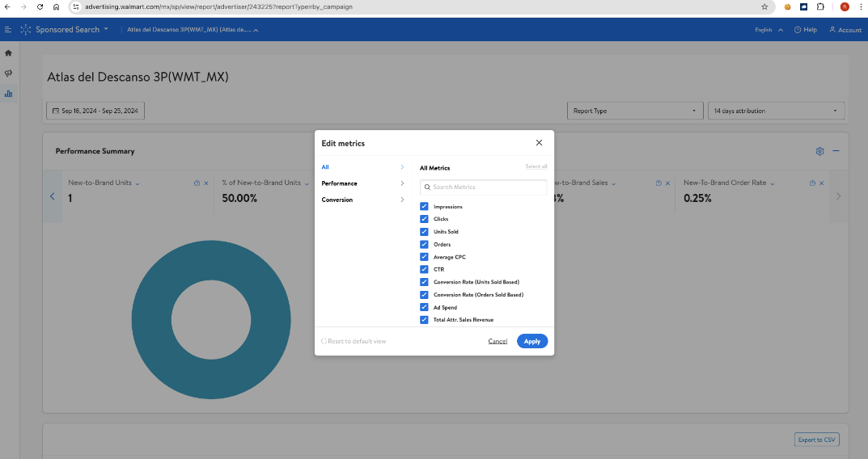Open browser home page icon
The width and height of the screenshot is (868, 459).
(56, 6)
